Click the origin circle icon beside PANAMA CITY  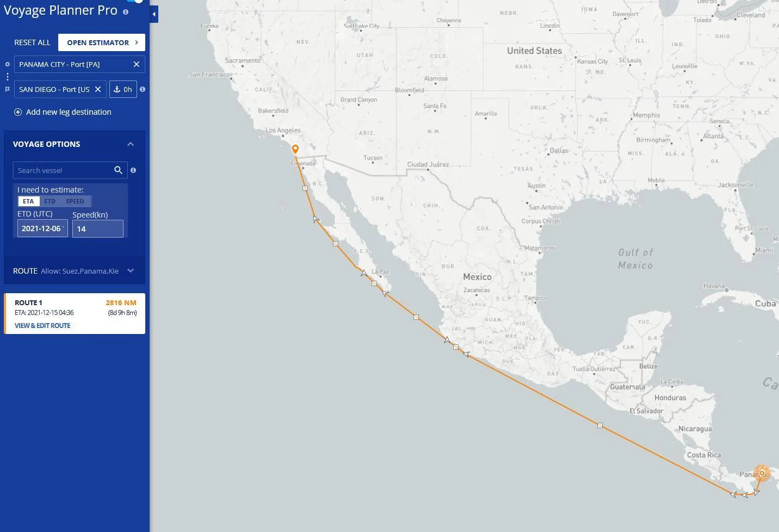7,64
